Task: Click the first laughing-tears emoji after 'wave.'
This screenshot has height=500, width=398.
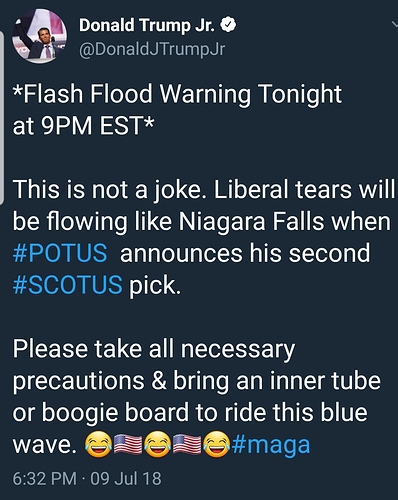Action: tap(98, 444)
